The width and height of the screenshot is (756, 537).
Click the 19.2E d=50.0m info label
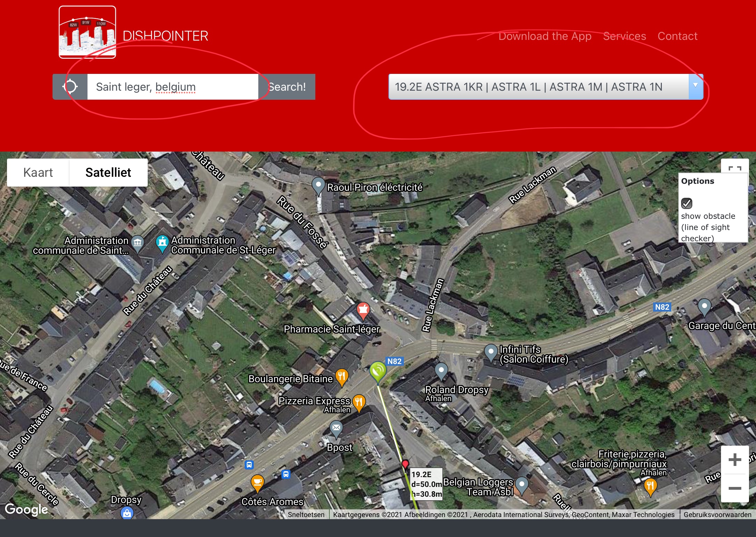coord(426,484)
